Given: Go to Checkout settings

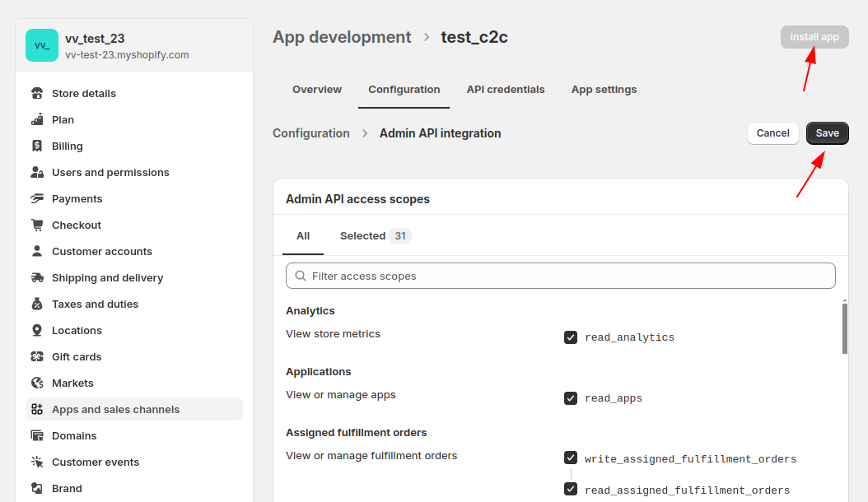Looking at the screenshot, I should click(x=134, y=225).
